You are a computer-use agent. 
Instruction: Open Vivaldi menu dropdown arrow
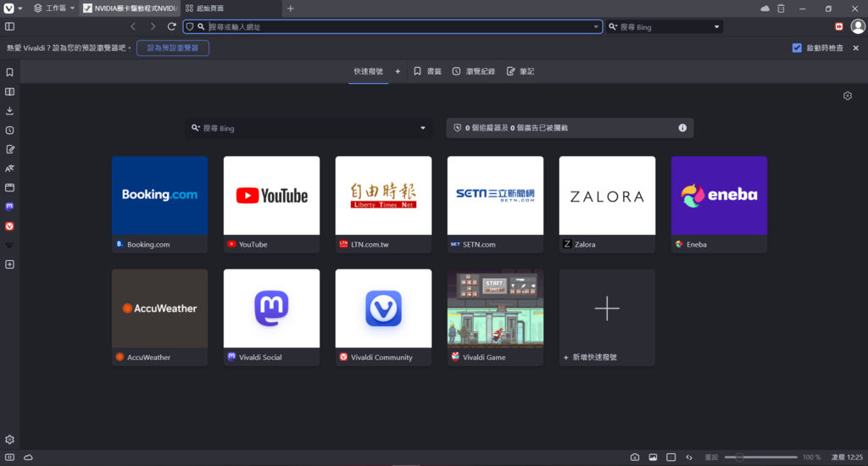pos(20,8)
